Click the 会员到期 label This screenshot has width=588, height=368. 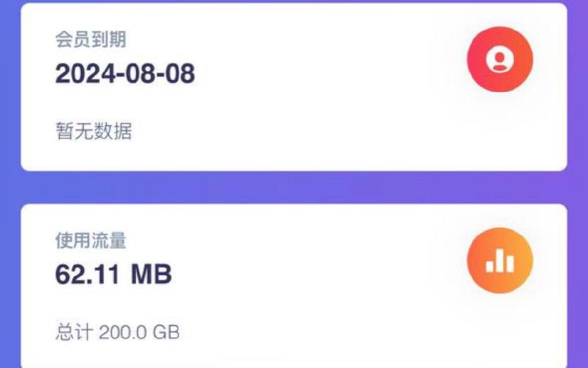pos(90,40)
